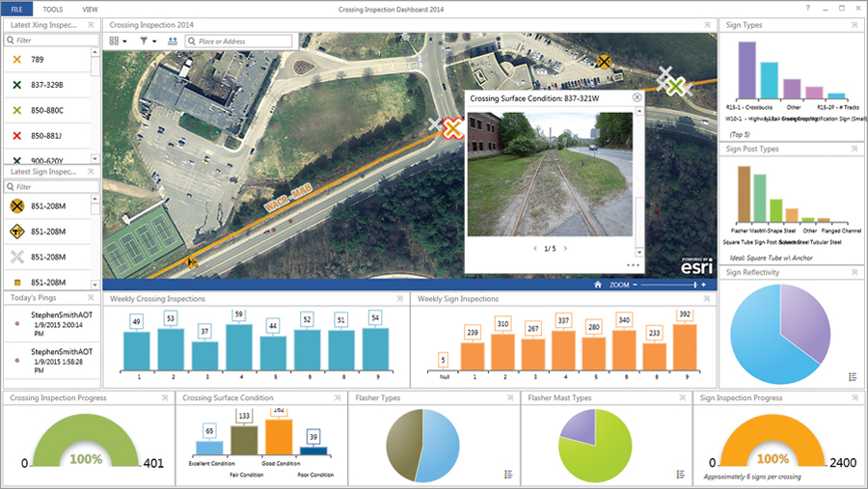868x489 pixels.
Task: Go to the previous popup photo
Action: [534, 248]
